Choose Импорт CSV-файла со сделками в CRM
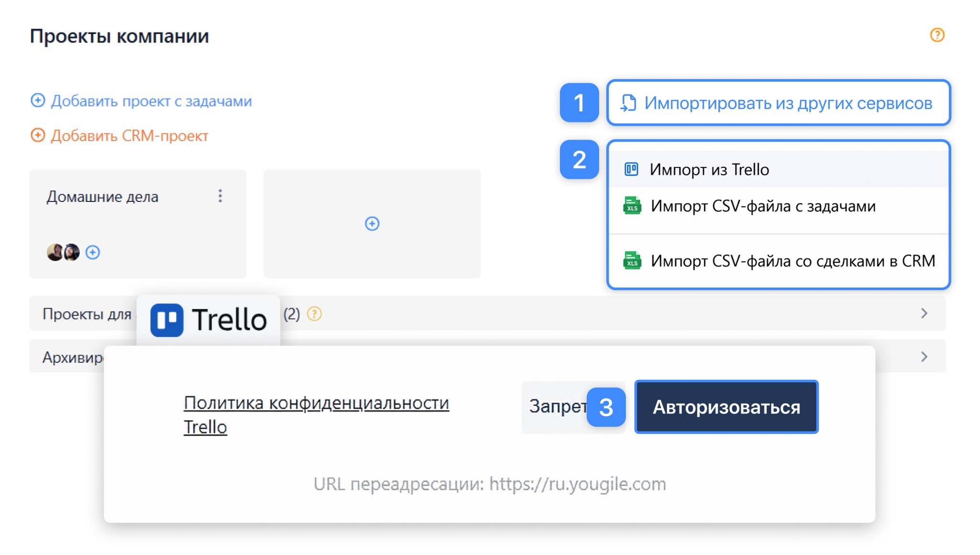Screen dimensions: 980x555 click(778, 261)
